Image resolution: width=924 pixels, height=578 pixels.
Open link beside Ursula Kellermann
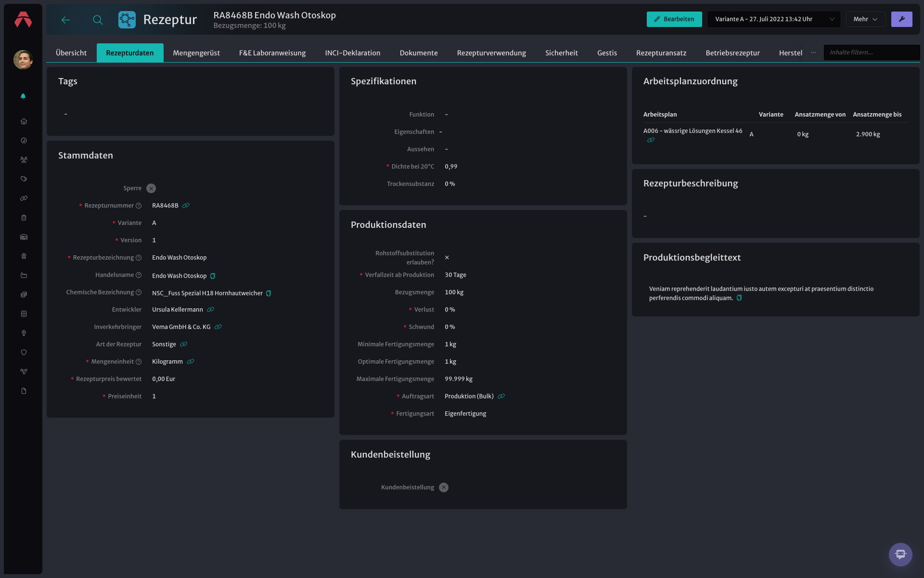(x=210, y=310)
